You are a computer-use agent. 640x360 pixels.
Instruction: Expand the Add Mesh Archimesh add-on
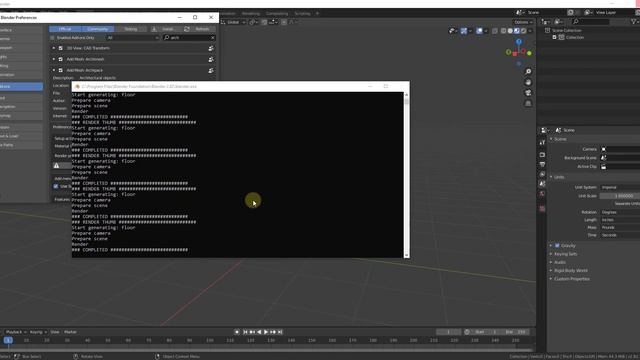point(53,59)
